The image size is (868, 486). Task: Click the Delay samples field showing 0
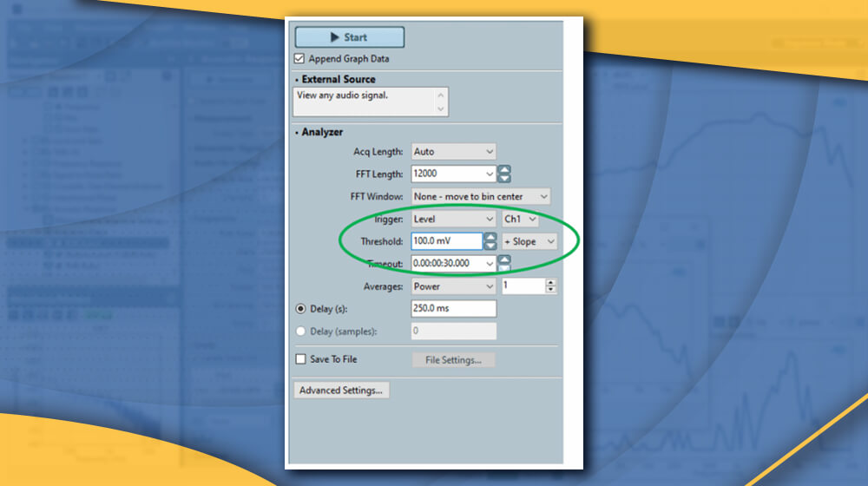point(453,331)
